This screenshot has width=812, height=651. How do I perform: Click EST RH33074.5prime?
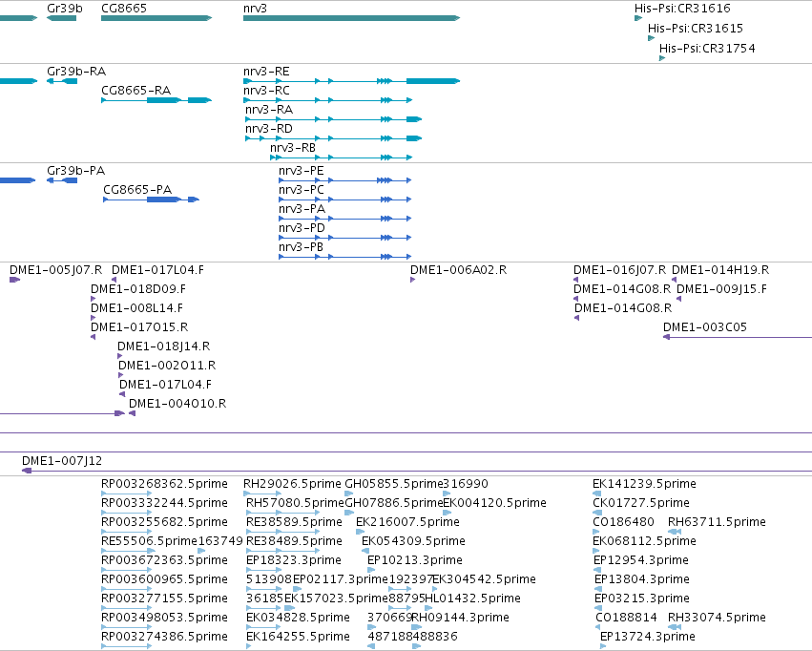717,618
